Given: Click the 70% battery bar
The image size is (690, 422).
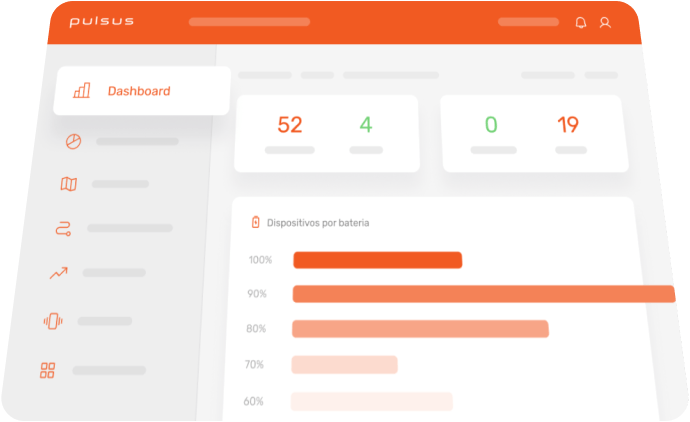Looking at the screenshot, I should click(345, 365).
